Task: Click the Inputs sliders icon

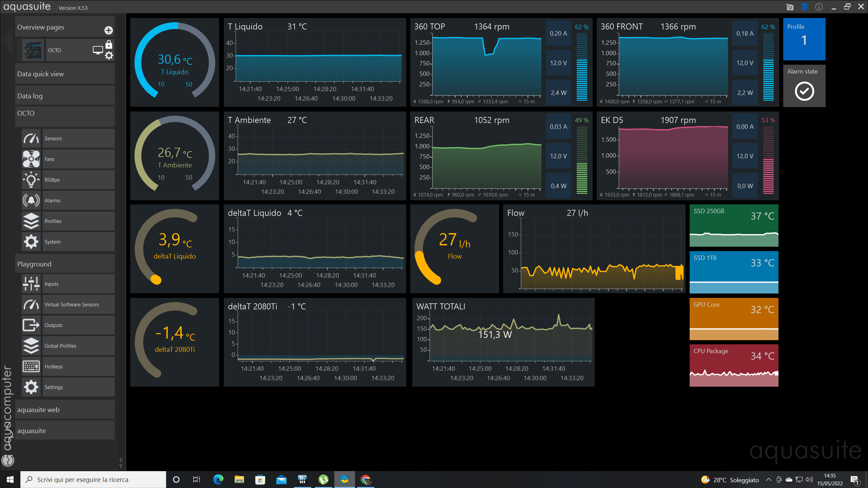Action: [31, 284]
